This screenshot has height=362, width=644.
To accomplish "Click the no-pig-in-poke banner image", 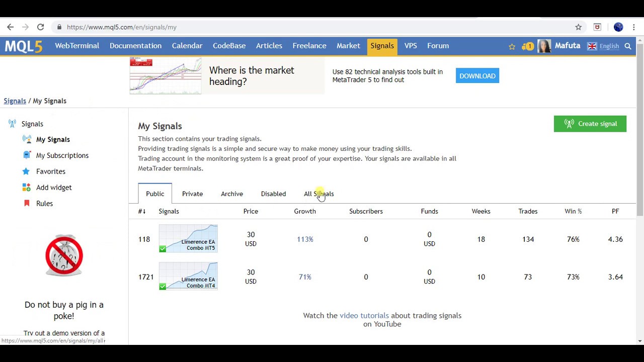I will [64, 255].
